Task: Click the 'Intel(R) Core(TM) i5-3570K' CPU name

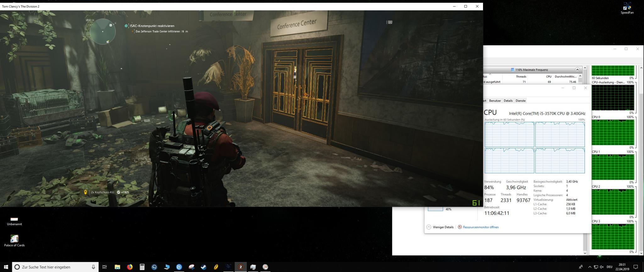Action: [x=547, y=114]
